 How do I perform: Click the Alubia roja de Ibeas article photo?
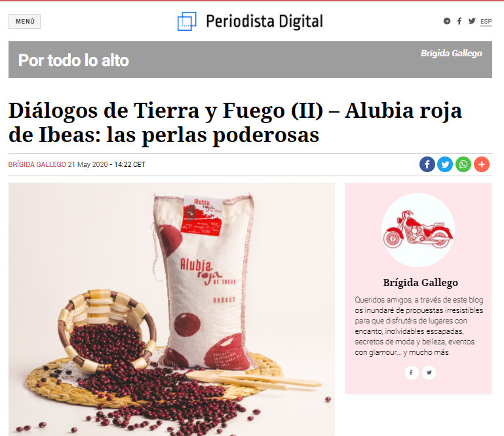tap(172, 309)
